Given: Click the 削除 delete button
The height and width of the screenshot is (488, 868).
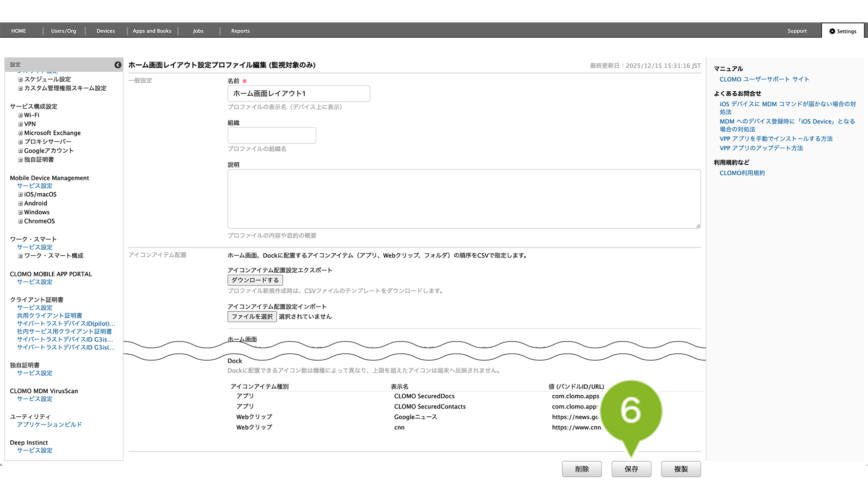Looking at the screenshot, I should [x=581, y=469].
